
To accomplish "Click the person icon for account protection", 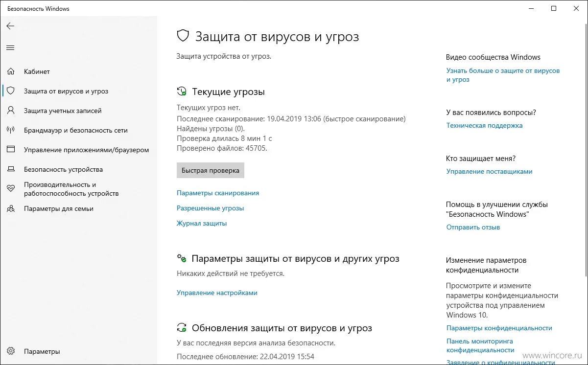I will tap(11, 111).
